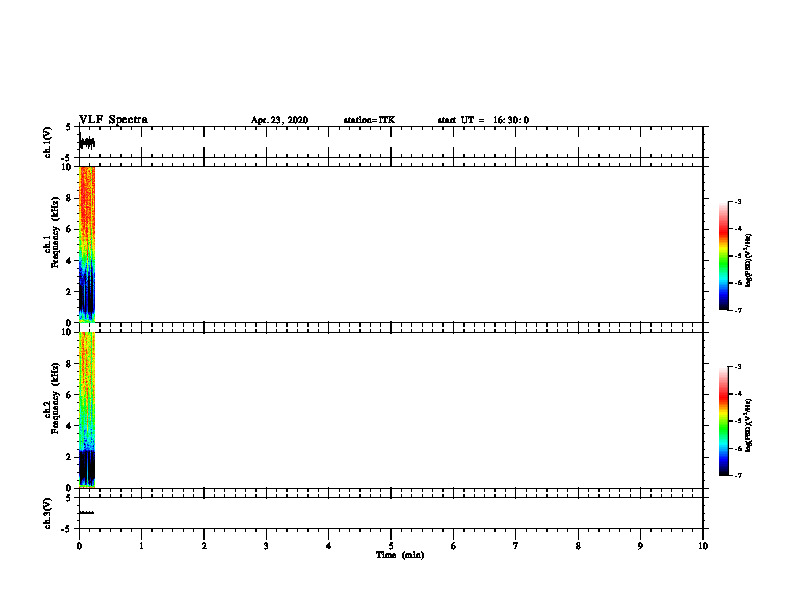Click the ch.1 color bar "log(PSD)" units label

(749, 260)
